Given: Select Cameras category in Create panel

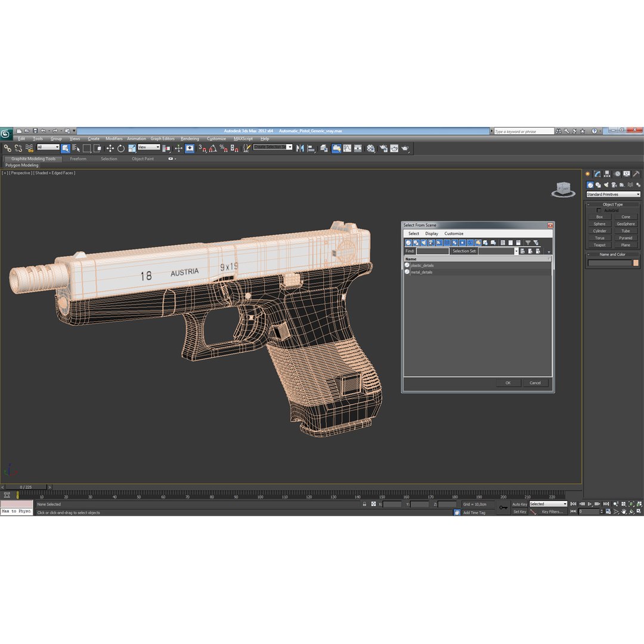Looking at the screenshot, I should [614, 185].
